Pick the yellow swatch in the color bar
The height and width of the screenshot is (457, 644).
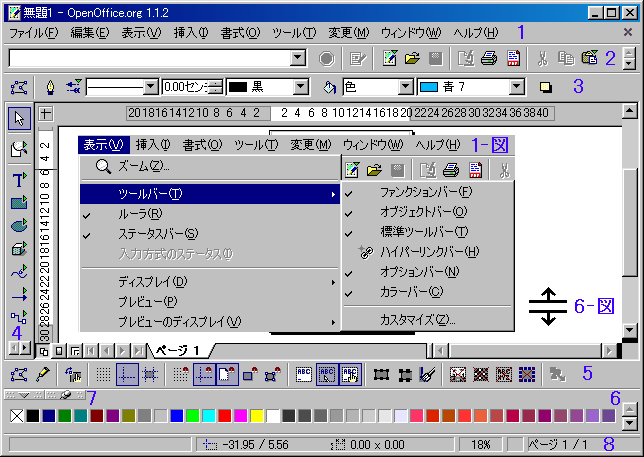[257, 416]
